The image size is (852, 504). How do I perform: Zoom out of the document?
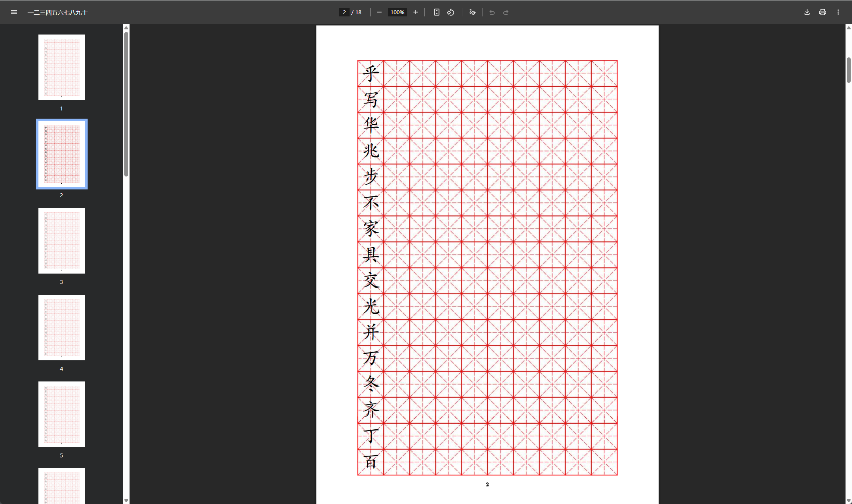point(379,12)
